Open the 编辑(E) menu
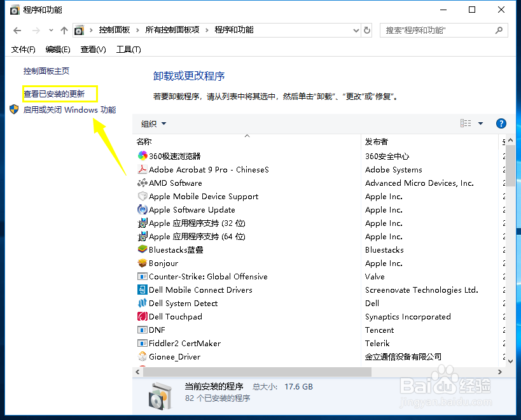 58,50
